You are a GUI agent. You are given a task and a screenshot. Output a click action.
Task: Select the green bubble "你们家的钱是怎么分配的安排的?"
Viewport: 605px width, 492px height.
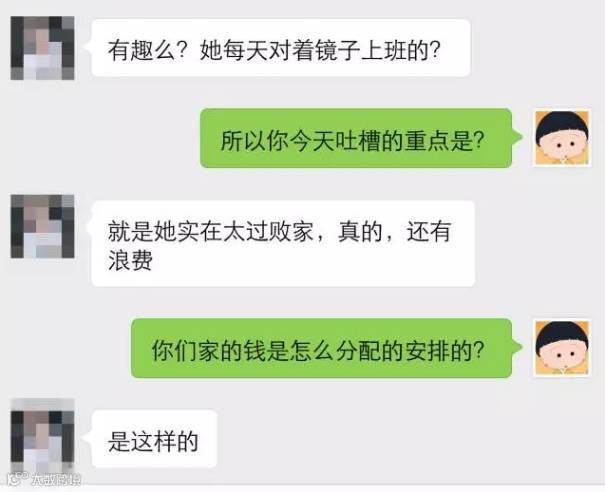click(321, 348)
